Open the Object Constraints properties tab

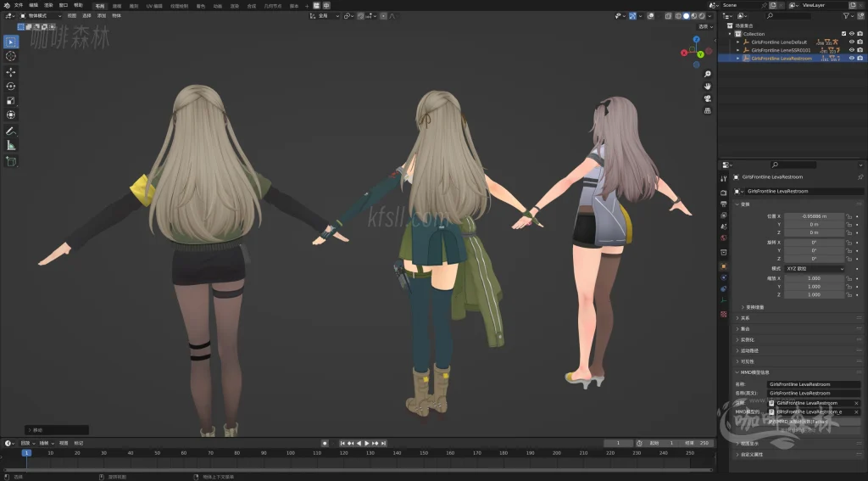[x=724, y=288]
